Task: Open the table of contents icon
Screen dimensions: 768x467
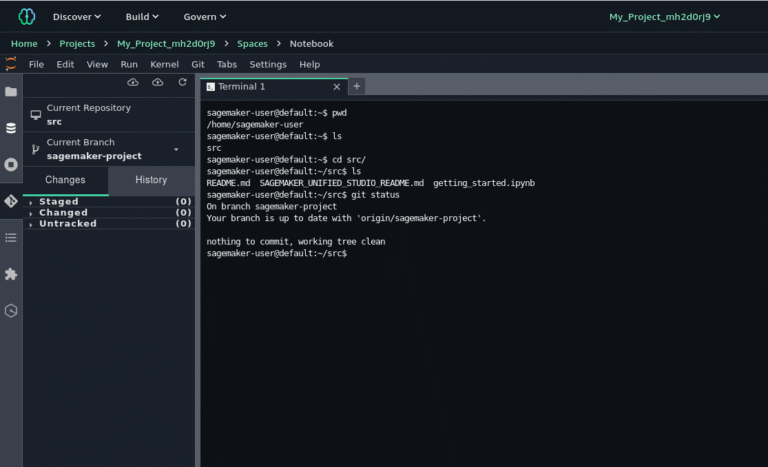Action: point(11,237)
